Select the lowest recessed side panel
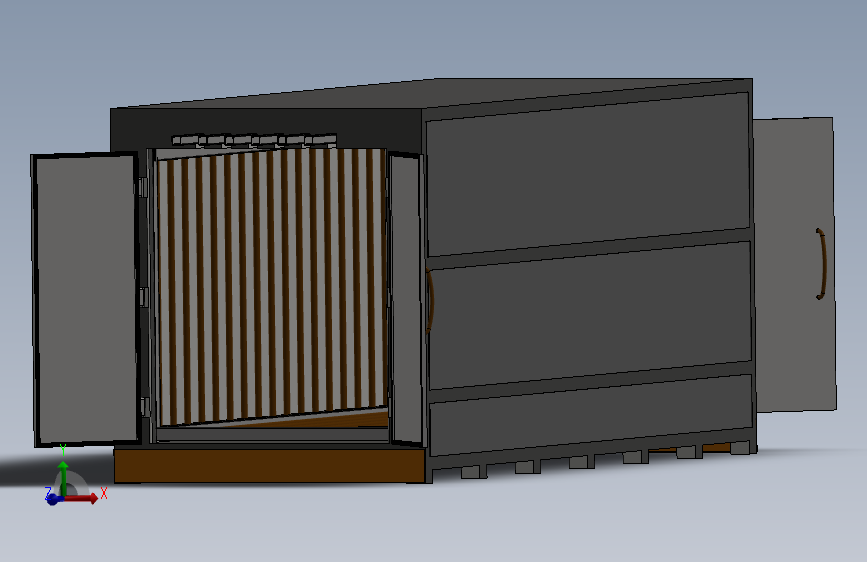The height and width of the screenshot is (562, 867). tap(592, 415)
